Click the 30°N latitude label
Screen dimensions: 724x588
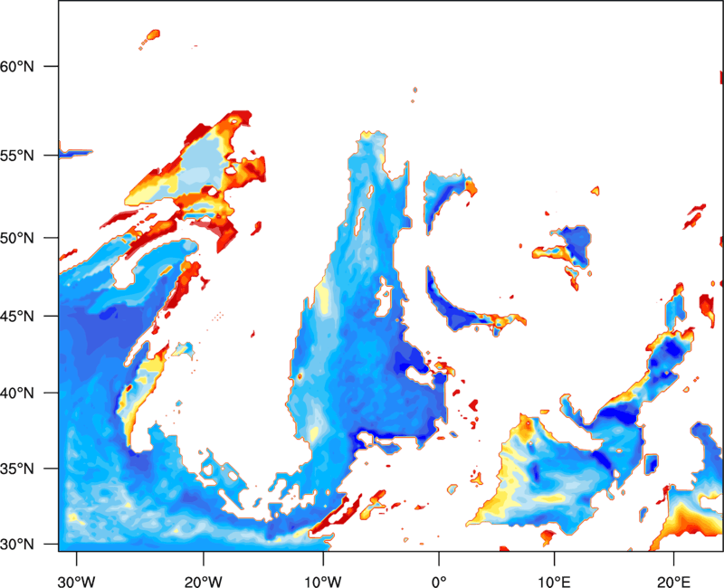17,545
